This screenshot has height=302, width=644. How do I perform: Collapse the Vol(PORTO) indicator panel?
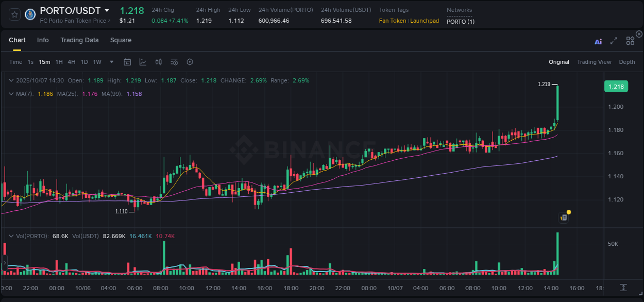tap(11, 236)
